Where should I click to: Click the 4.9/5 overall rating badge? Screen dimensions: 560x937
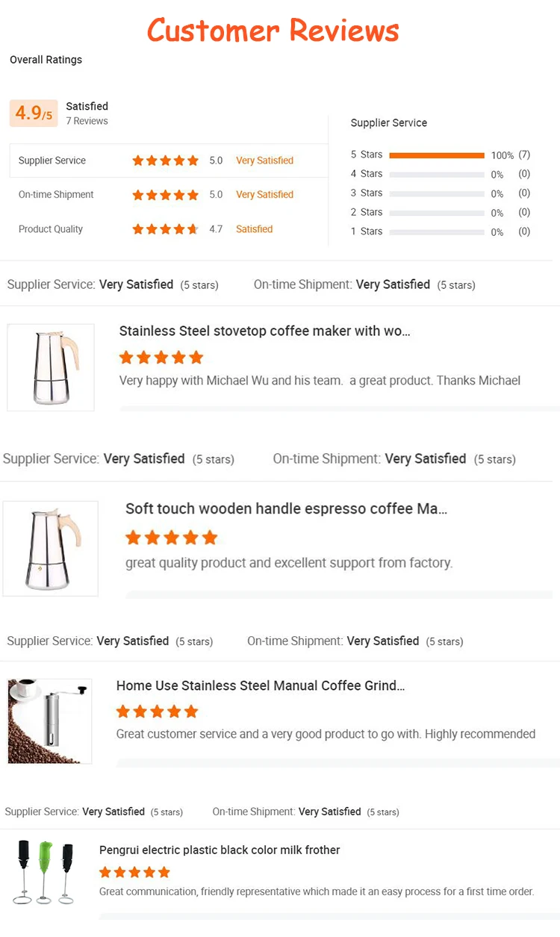pyautogui.click(x=34, y=113)
